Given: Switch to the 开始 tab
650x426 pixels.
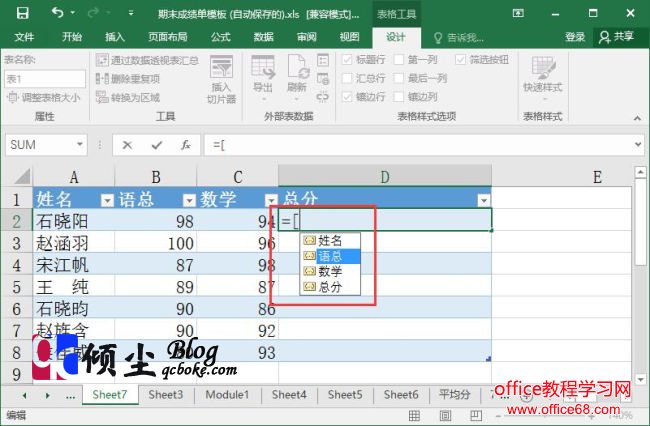Looking at the screenshot, I should tap(72, 37).
